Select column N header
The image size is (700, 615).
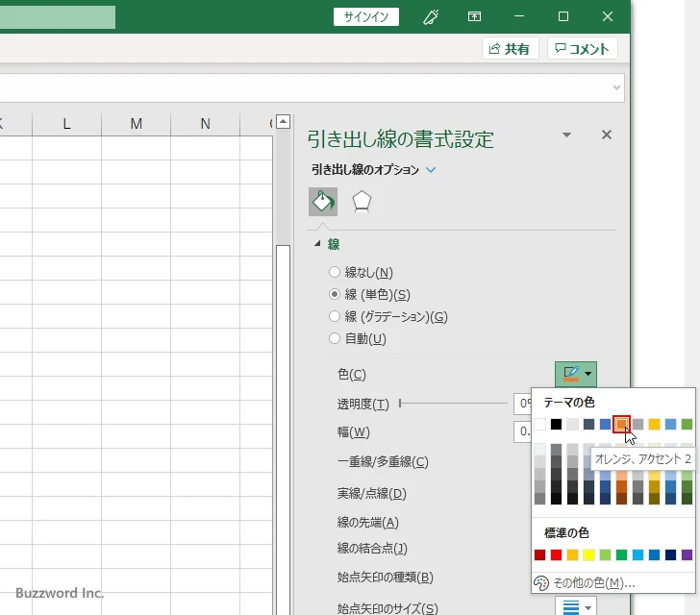point(206,124)
